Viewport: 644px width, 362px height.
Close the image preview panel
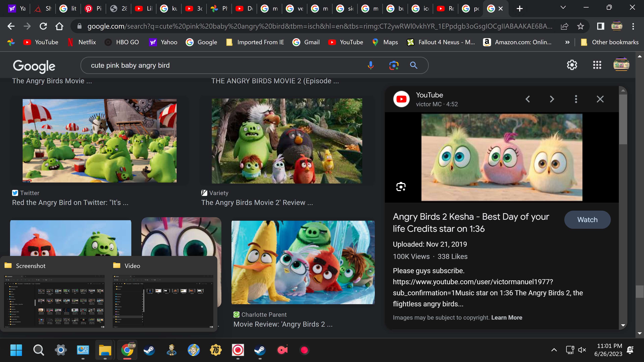point(600,99)
